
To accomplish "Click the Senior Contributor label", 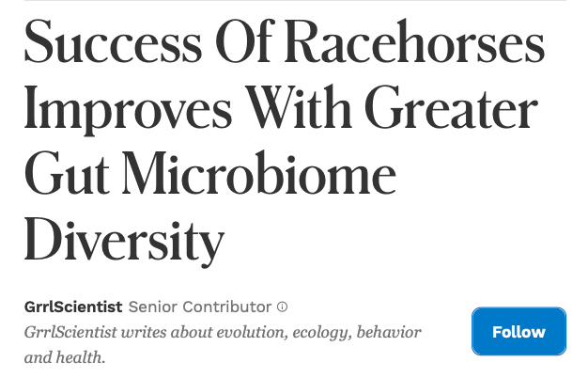I will (x=200, y=307).
